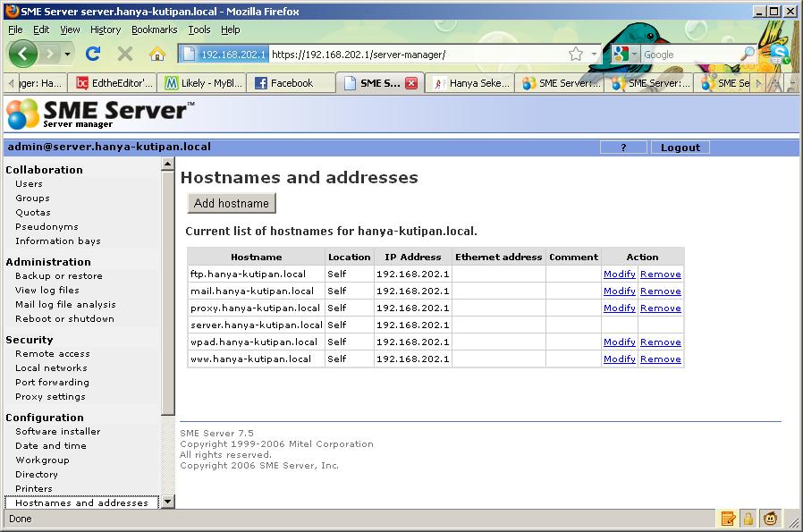
Task: Click the Logout button
Action: pos(680,147)
